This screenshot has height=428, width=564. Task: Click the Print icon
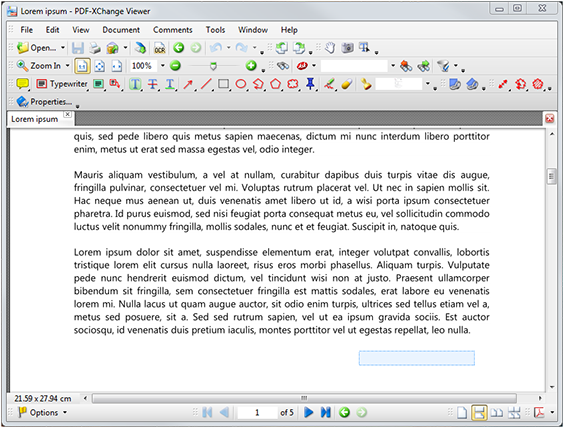[x=95, y=47]
